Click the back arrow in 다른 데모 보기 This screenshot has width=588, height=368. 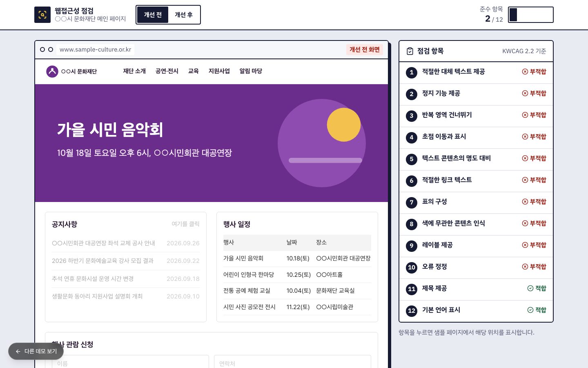[x=18, y=351]
